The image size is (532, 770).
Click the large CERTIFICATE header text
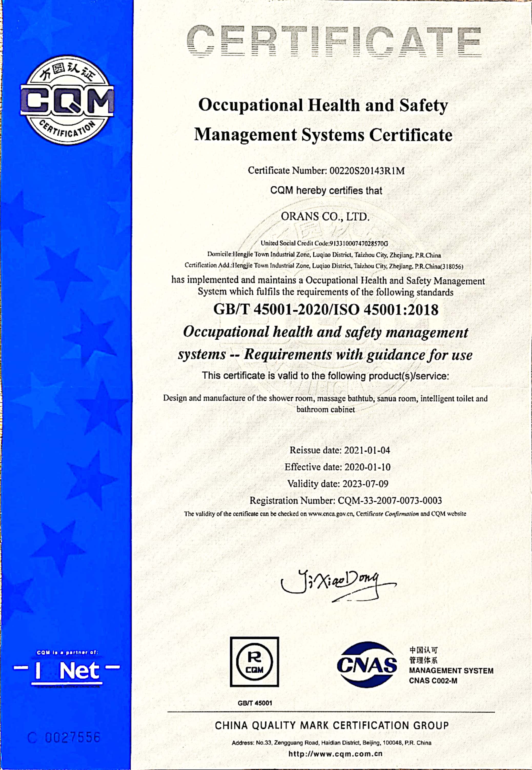334,41
